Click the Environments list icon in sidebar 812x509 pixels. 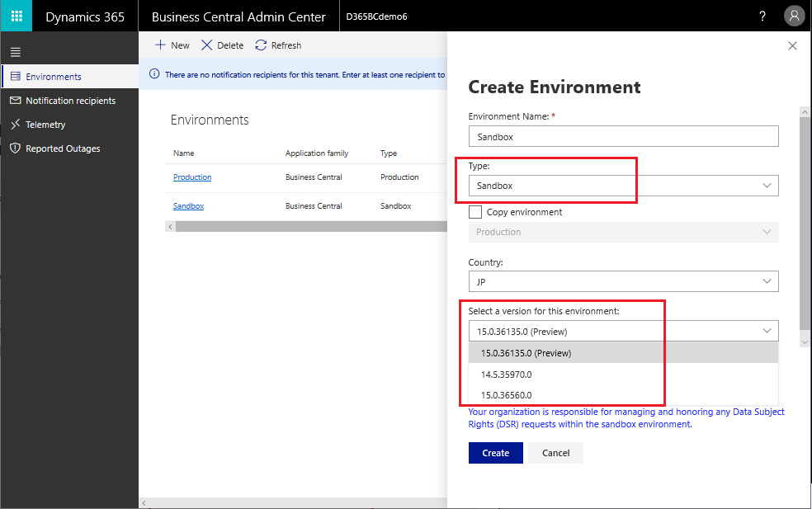(16, 77)
